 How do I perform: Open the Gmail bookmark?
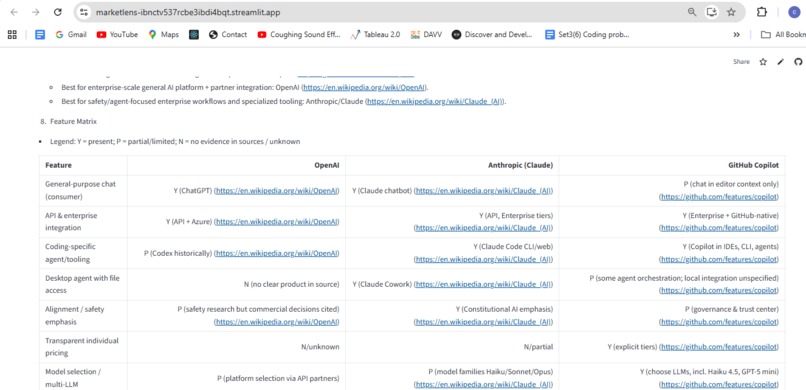[71, 34]
